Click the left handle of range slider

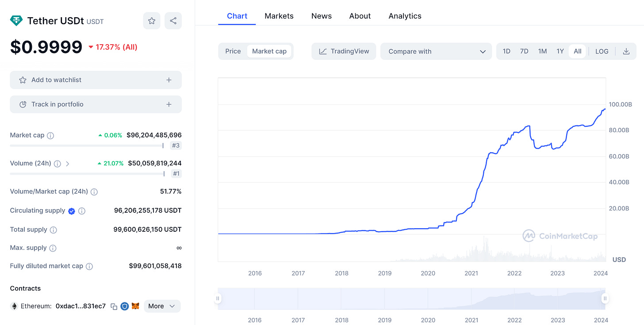click(218, 298)
